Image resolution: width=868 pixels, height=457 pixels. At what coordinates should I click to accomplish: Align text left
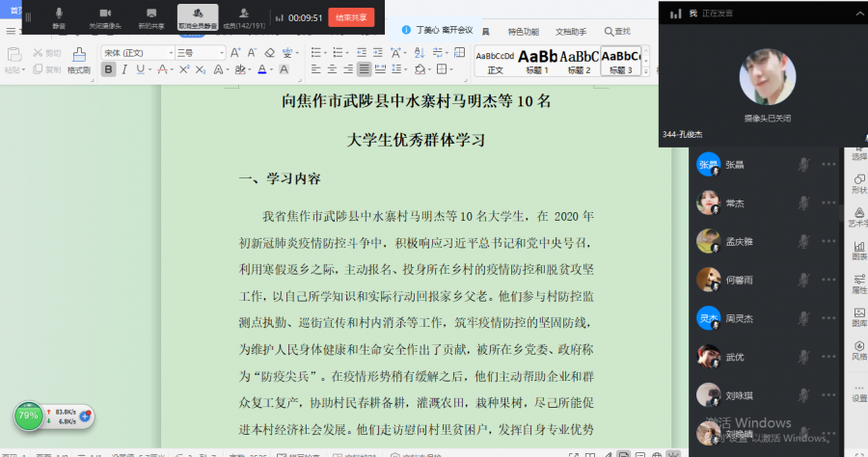315,69
